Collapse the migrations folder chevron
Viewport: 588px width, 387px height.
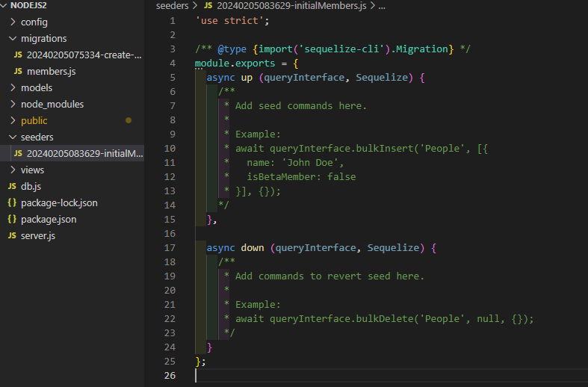tap(13, 38)
